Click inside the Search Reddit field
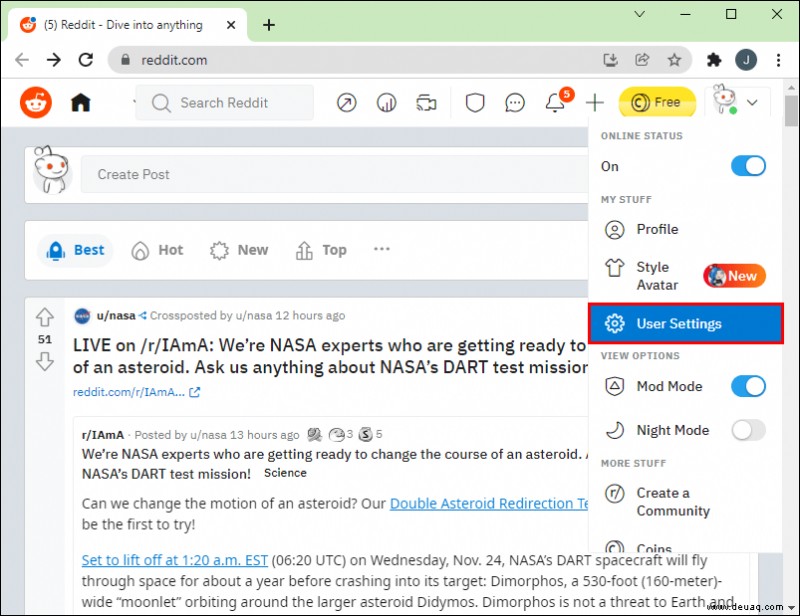Screen dimensions: 800x616 224,103
